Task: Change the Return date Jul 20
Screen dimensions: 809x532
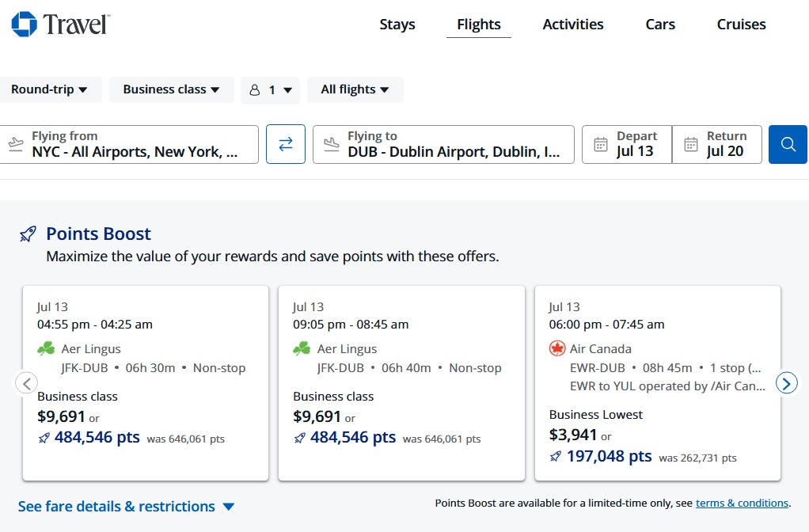Action: (717, 145)
